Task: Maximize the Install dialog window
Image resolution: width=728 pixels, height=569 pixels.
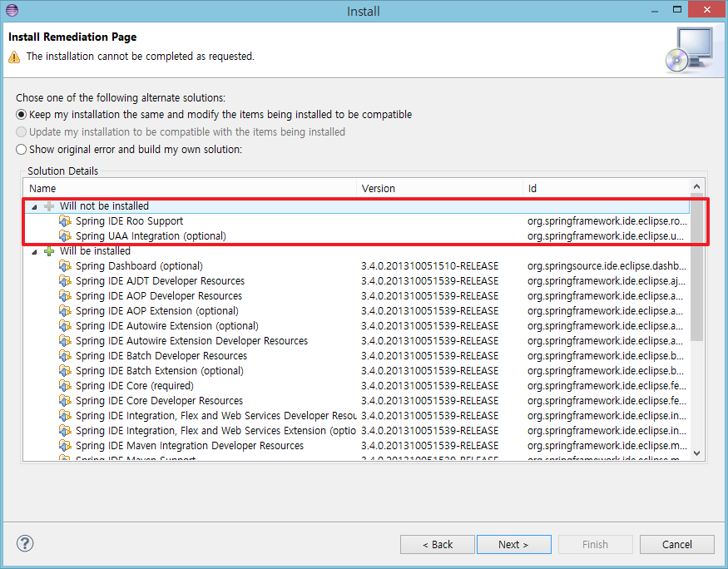Action: click(677, 10)
